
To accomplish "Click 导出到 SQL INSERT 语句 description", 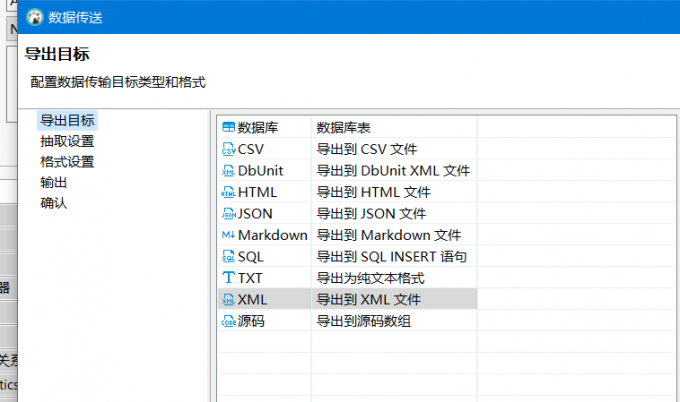I will click(391, 256).
